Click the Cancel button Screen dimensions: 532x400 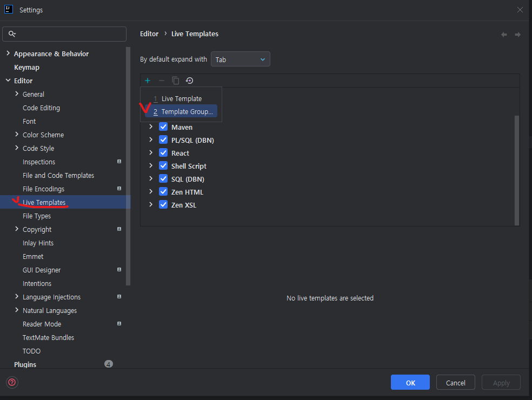(x=455, y=382)
